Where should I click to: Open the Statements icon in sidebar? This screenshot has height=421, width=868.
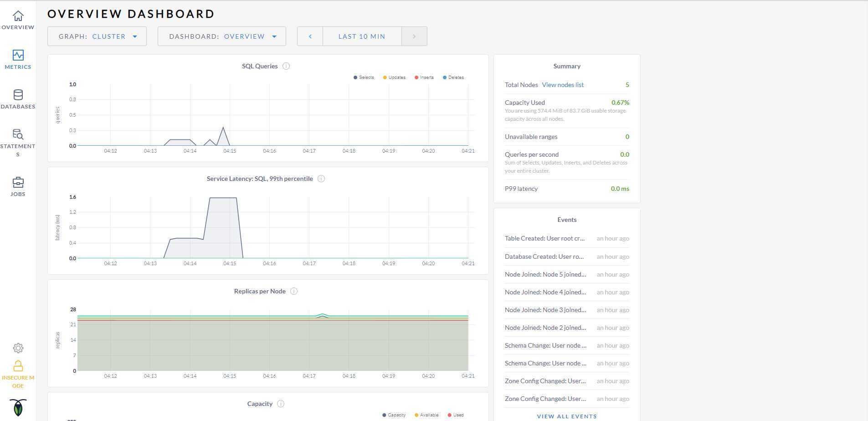coord(18,134)
